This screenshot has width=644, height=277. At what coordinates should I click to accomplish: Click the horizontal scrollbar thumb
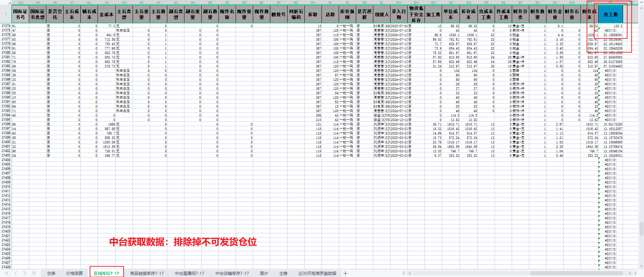tap(576, 274)
